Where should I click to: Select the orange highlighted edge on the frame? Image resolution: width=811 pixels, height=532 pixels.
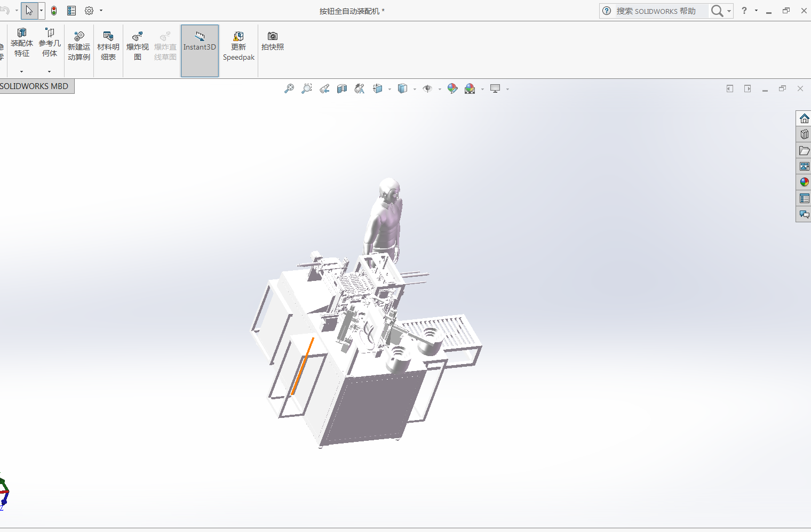tap(303, 366)
